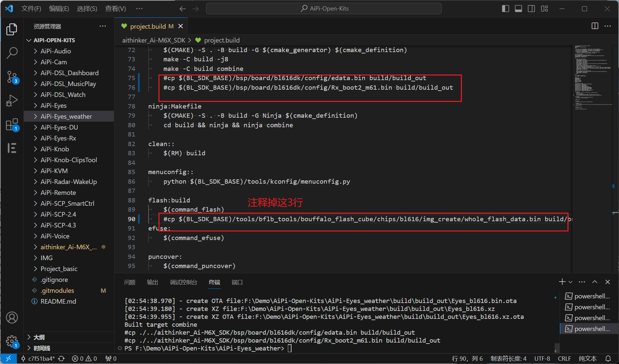
Task: Toggle secondary side bar visibility
Action: (x=531, y=9)
